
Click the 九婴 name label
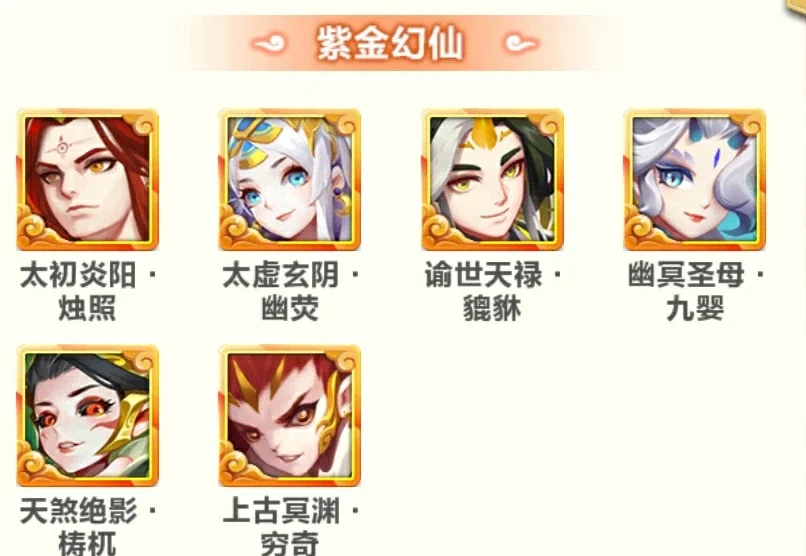click(x=695, y=308)
